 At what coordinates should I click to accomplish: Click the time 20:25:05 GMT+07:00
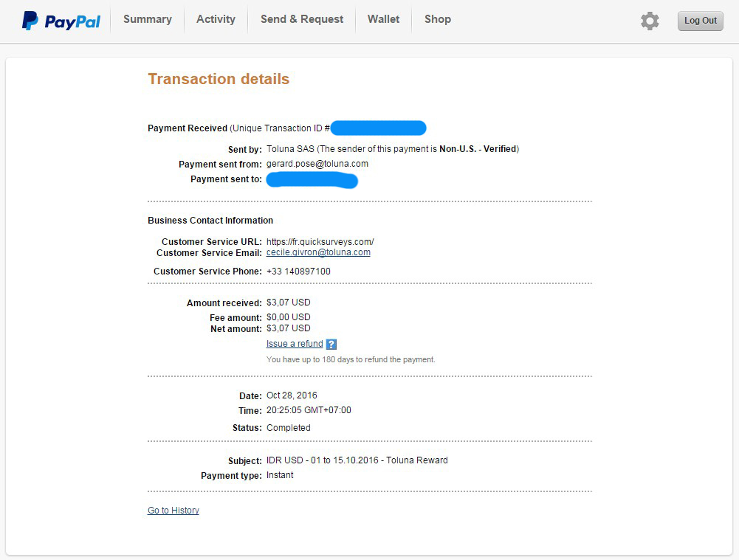click(309, 410)
